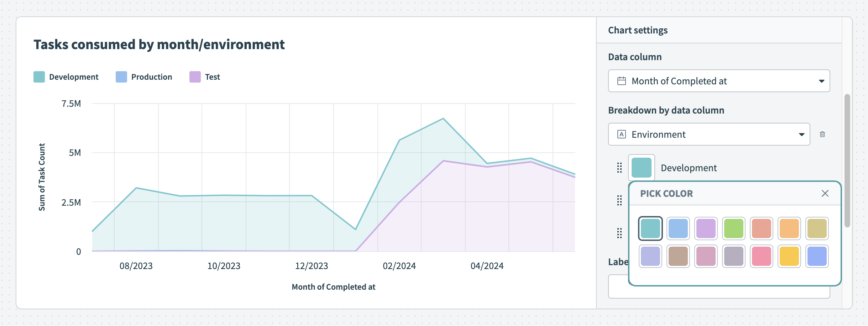Click the Breakdown by data column label
This screenshot has height=326, width=868.
665,110
